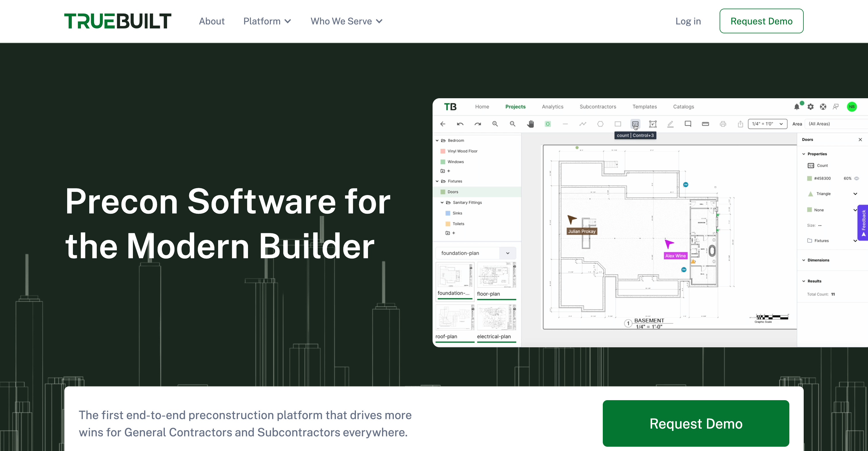868x451 pixels.
Task: Click the redo icon
Action: click(477, 124)
